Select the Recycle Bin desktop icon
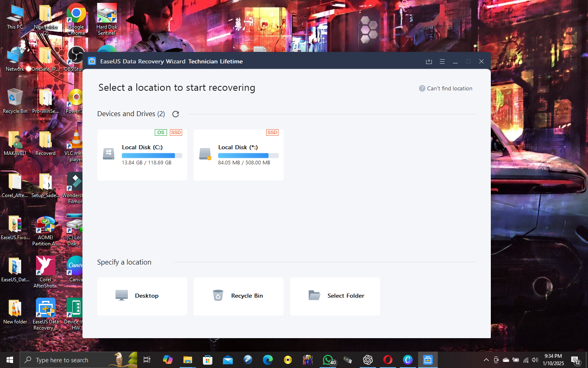 click(x=15, y=101)
